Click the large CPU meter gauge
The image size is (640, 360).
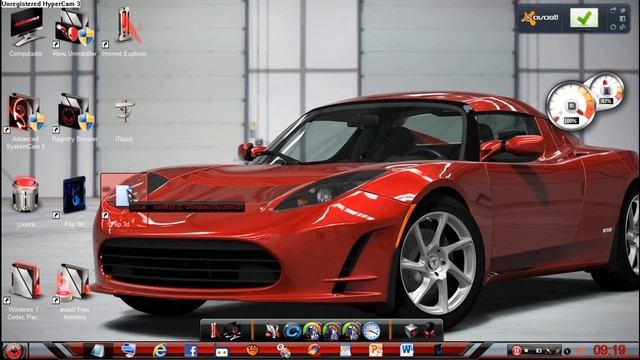point(571,105)
